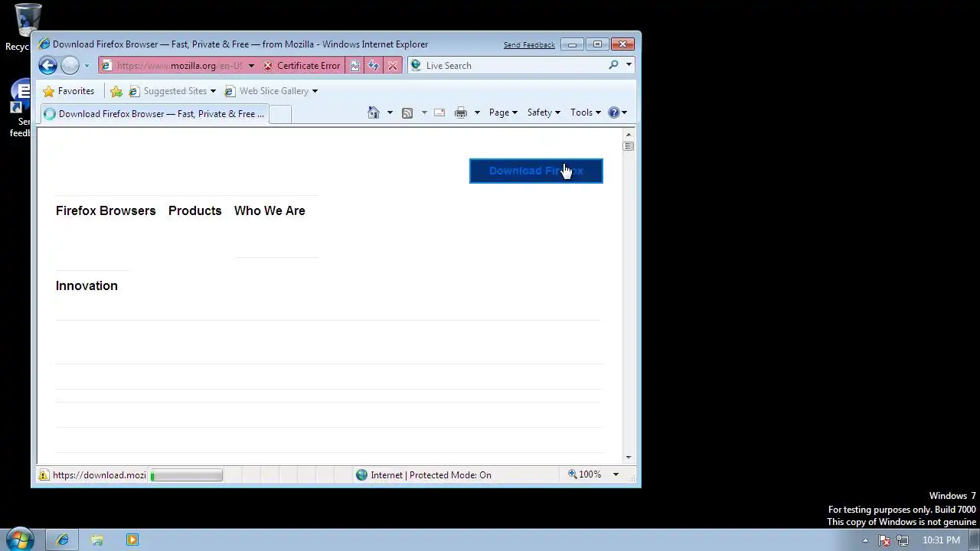This screenshot has width=980, height=551.
Task: Show hidden tray icons arrow
Action: pos(865,540)
